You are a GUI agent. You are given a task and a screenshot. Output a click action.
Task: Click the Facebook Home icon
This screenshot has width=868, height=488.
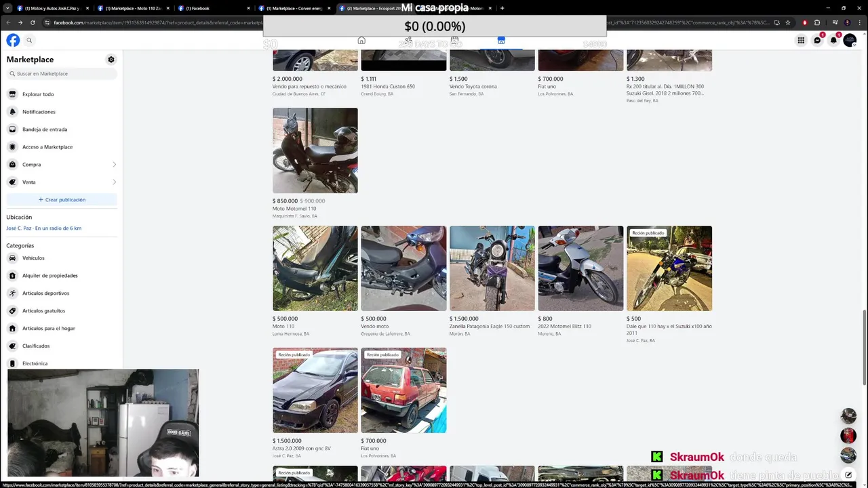(361, 41)
